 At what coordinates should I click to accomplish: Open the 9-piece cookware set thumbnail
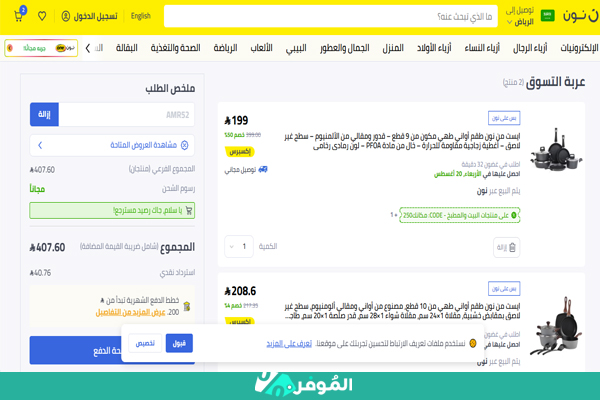(x=556, y=150)
